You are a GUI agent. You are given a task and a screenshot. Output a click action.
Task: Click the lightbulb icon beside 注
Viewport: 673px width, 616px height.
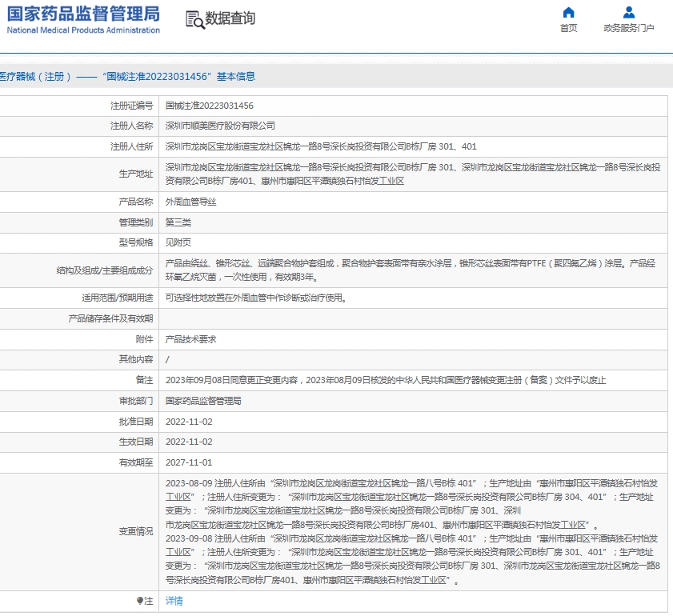(140, 601)
